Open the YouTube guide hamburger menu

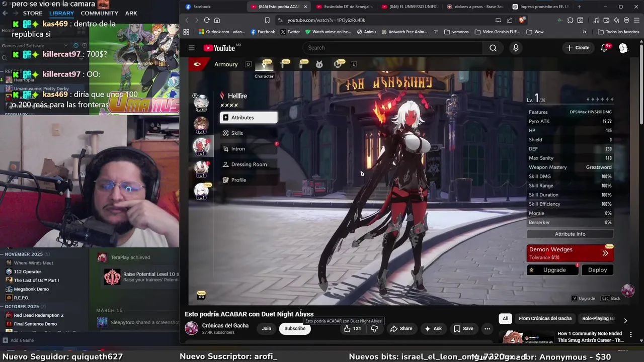coord(191,48)
